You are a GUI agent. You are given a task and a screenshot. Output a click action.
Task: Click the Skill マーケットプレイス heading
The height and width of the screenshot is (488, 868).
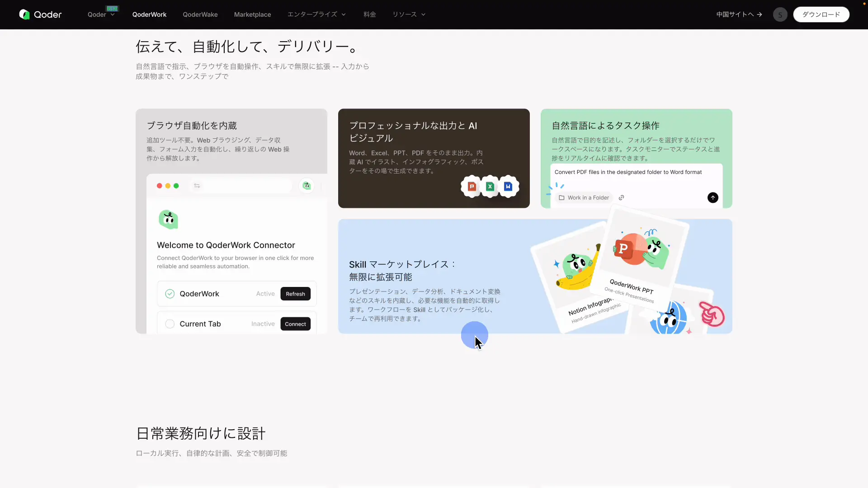tap(401, 271)
